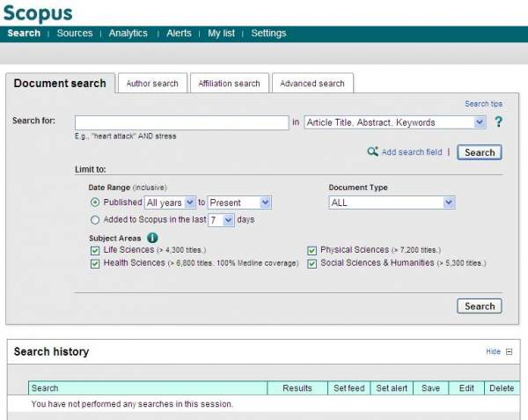Click the Search column header in history table
Screen dimensions: 528x420
tap(148, 388)
